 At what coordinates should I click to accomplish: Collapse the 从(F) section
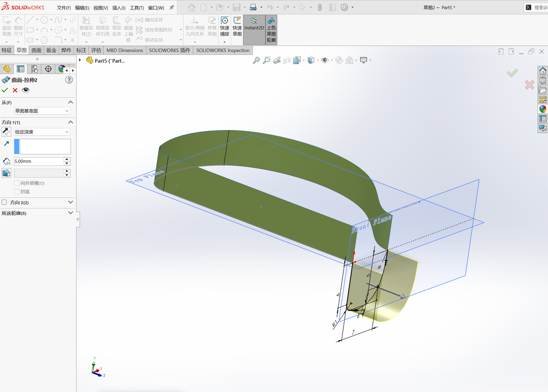(71, 102)
